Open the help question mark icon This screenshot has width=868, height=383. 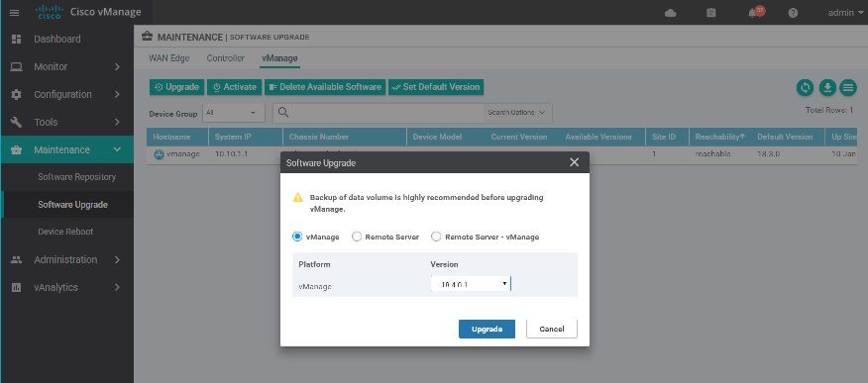point(793,13)
